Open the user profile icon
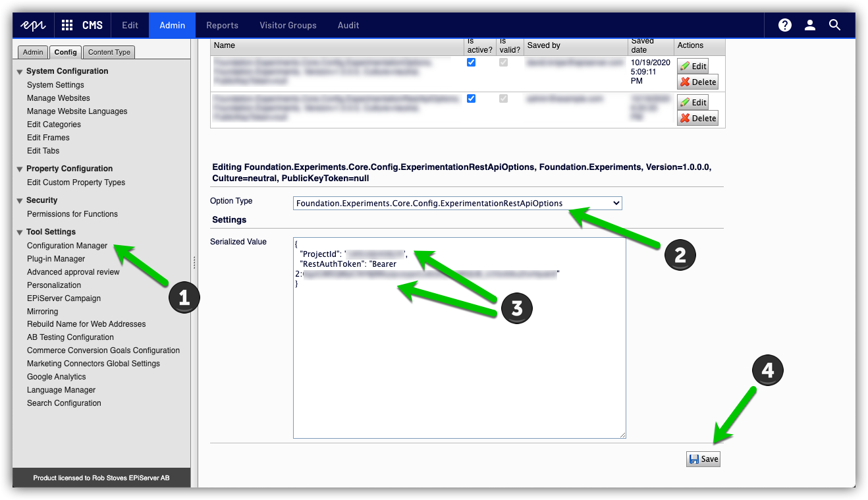This screenshot has height=500, width=868. [810, 25]
